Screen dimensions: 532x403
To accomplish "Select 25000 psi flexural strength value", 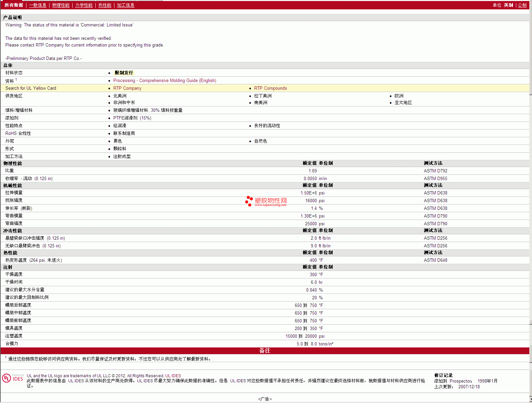I will [315, 224].
